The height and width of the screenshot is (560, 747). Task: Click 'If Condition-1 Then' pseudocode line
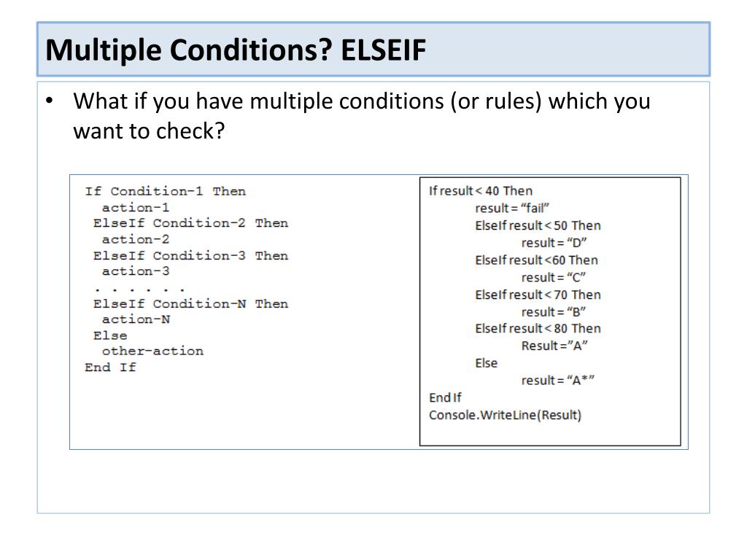166,192
